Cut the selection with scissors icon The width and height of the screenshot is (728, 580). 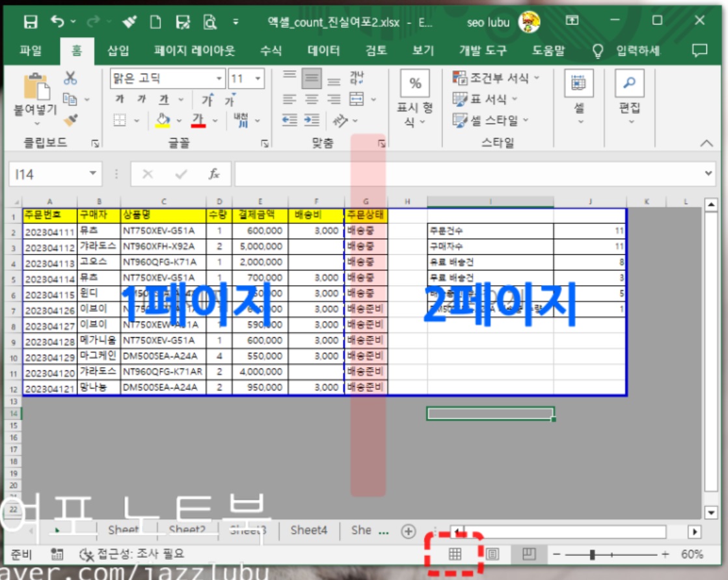[x=70, y=77]
